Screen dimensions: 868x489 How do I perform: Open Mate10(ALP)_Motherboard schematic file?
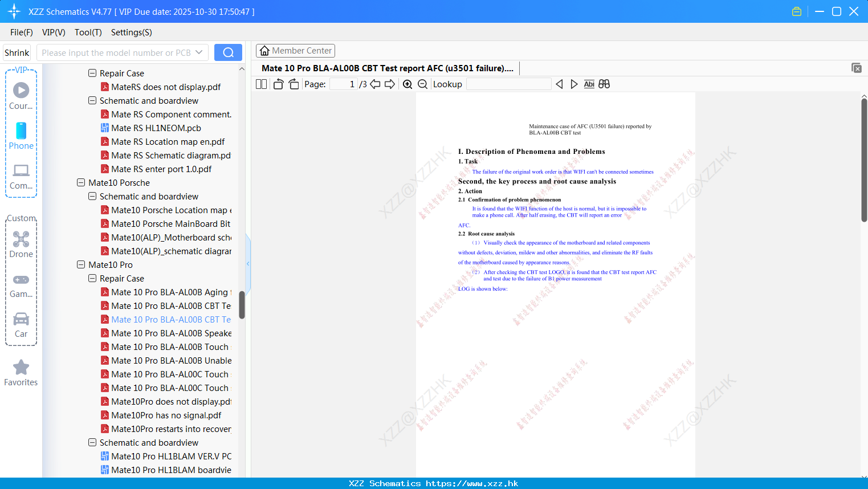(171, 238)
